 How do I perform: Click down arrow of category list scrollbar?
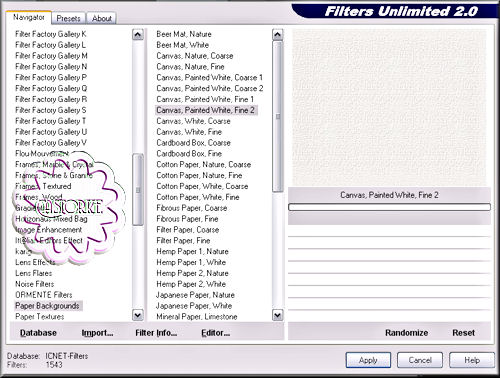pyautogui.click(x=138, y=315)
